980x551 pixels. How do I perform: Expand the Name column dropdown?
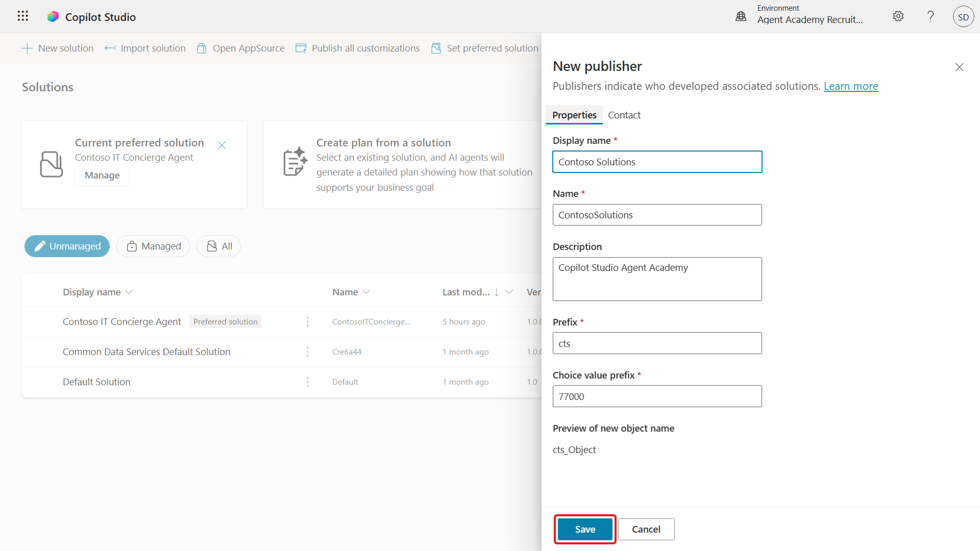[366, 292]
